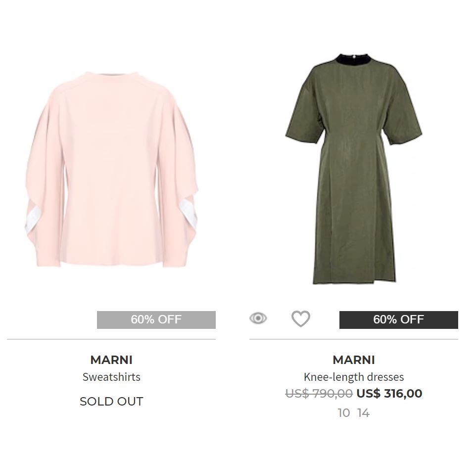Screen dimensions: 476x454
Task: Open the MARNI brand link above Sweatshirts
Action: tap(111, 360)
